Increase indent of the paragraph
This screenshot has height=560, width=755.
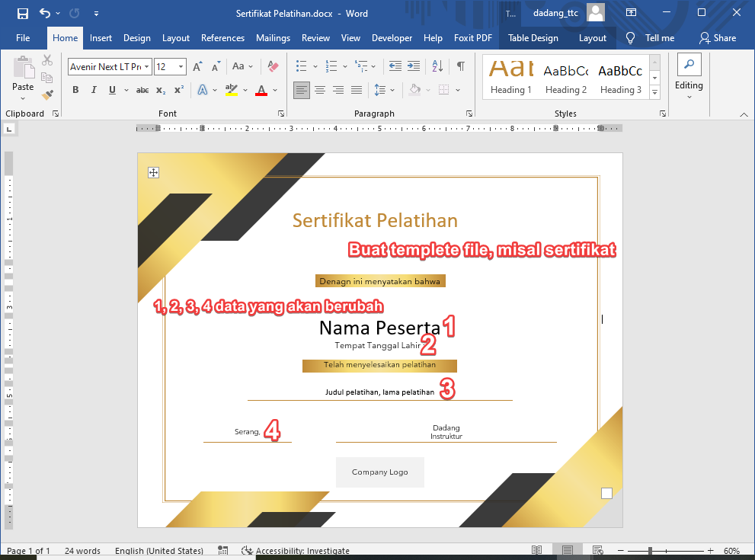(x=413, y=66)
